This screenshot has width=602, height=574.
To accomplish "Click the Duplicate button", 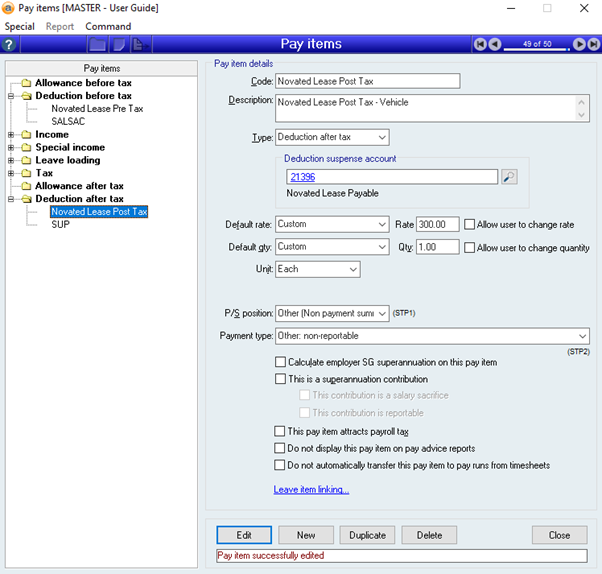I will (367, 535).
